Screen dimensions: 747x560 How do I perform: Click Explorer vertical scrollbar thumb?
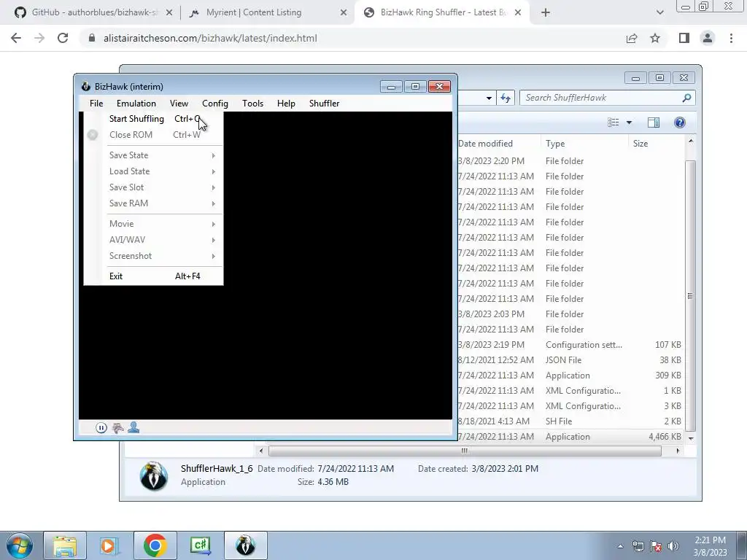[x=690, y=296]
